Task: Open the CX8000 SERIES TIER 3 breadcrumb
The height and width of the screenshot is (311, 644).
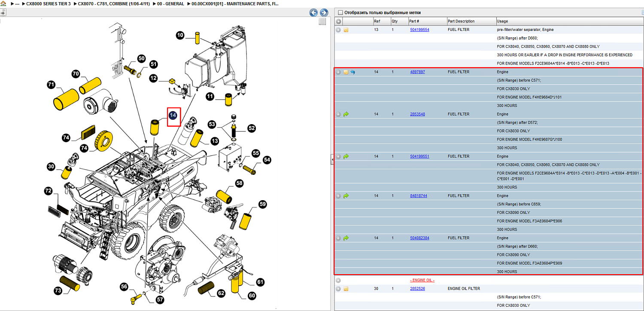Action: (x=49, y=4)
